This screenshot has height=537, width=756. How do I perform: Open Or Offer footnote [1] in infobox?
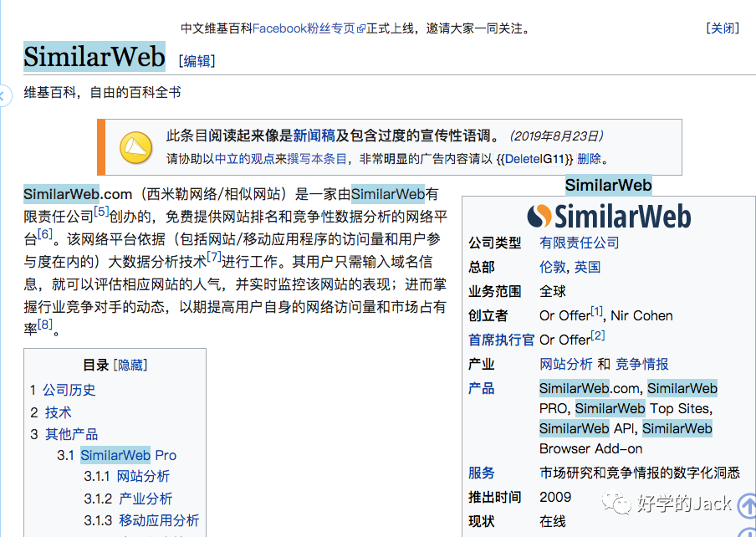click(597, 311)
